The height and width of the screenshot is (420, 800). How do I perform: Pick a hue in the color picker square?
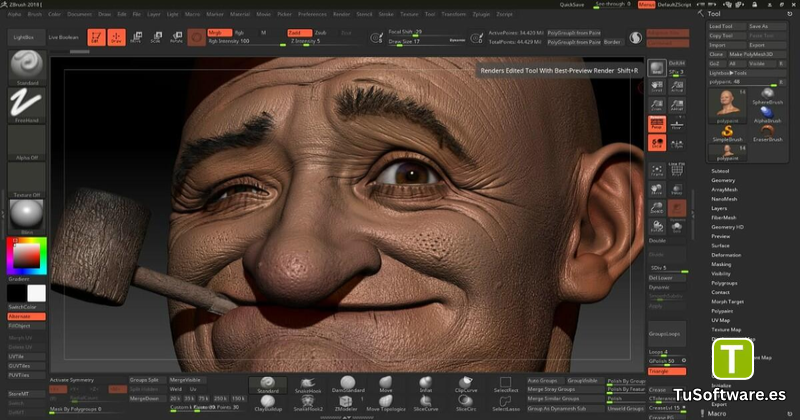coord(26,256)
